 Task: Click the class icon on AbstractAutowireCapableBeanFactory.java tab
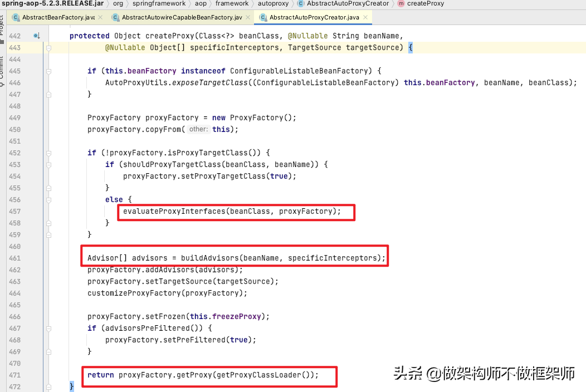[x=115, y=18]
